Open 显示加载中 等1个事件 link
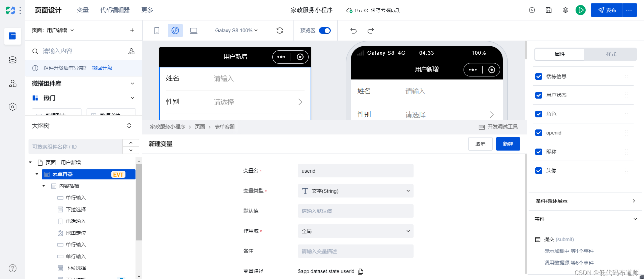Image resolution: width=644 pixels, height=279 pixels. [569, 251]
